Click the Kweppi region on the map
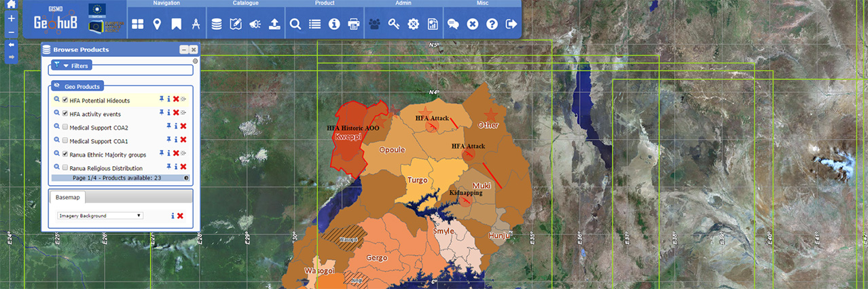The height and width of the screenshot is (289, 868). pyautogui.click(x=346, y=137)
